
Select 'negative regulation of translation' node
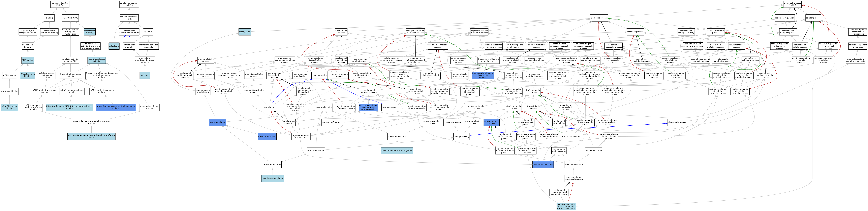pyautogui.click(x=301, y=137)
